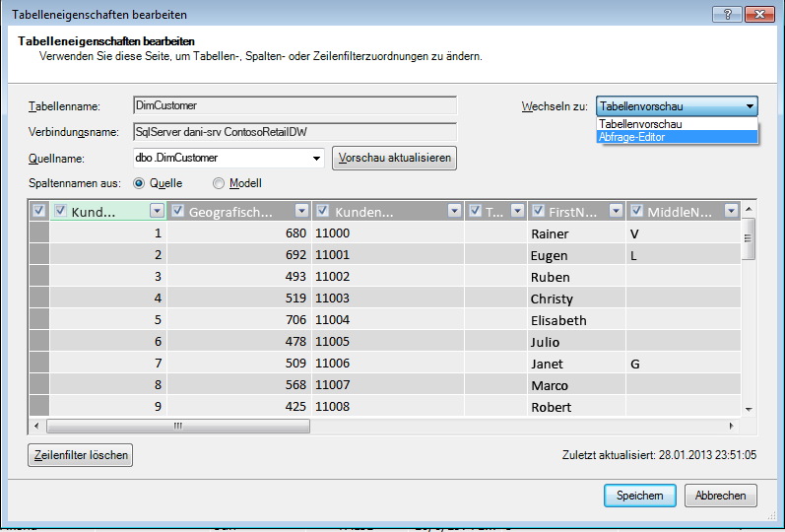Viewport: 785px width, 532px height.
Task: Select cell with value 11006
Action: tap(388, 363)
